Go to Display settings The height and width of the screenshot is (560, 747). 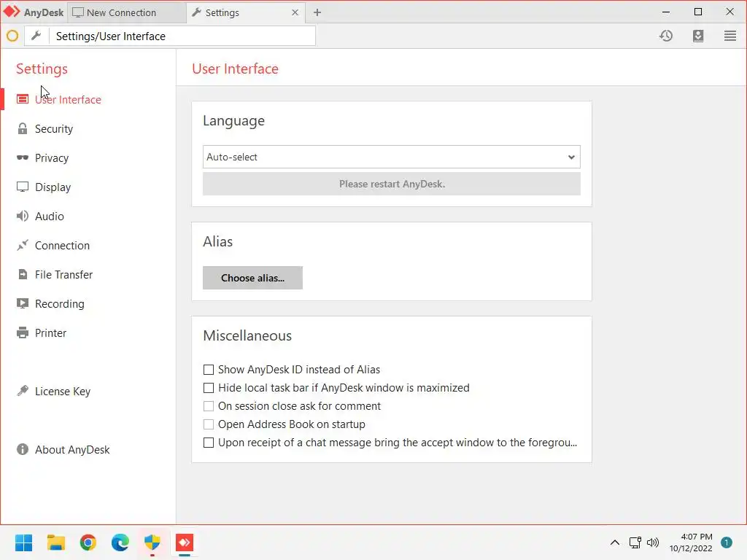(53, 187)
